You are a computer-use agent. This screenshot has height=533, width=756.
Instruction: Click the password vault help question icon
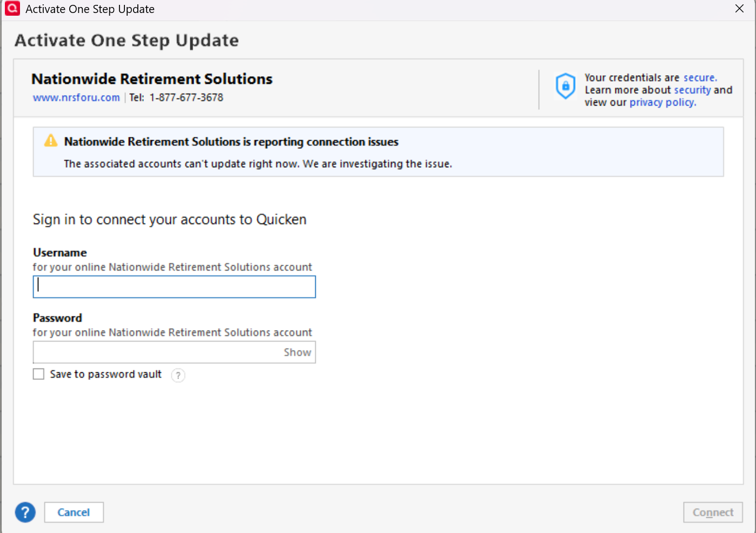[178, 375]
